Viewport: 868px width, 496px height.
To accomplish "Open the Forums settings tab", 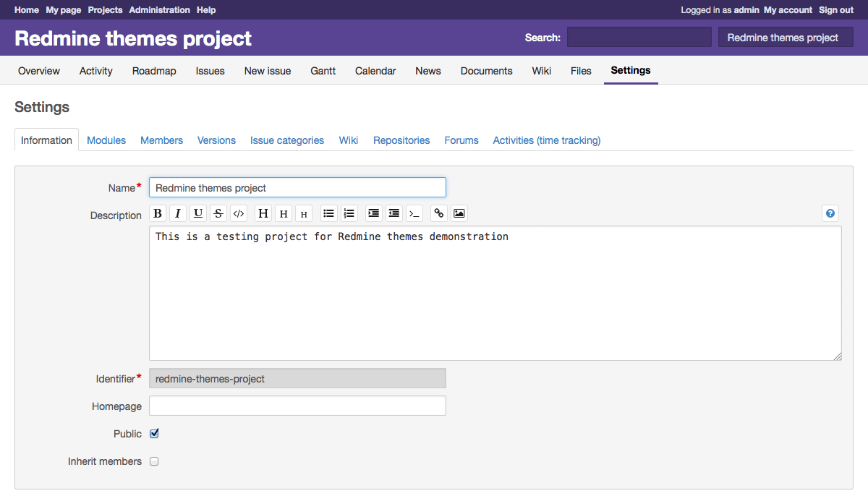I will 461,140.
